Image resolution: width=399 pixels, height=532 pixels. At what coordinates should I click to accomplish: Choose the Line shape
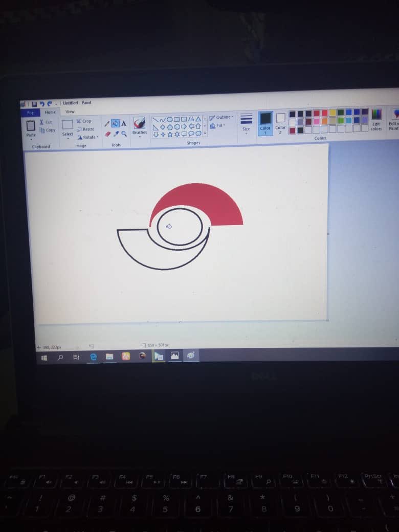pyautogui.click(x=156, y=119)
